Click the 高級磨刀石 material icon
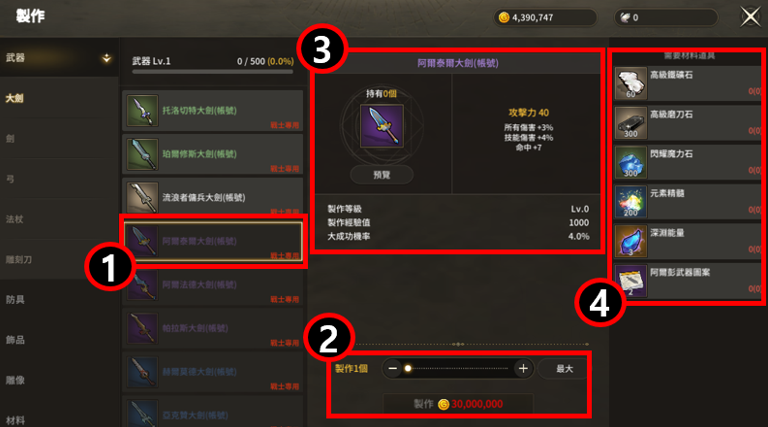The image size is (768, 427). 630,123
